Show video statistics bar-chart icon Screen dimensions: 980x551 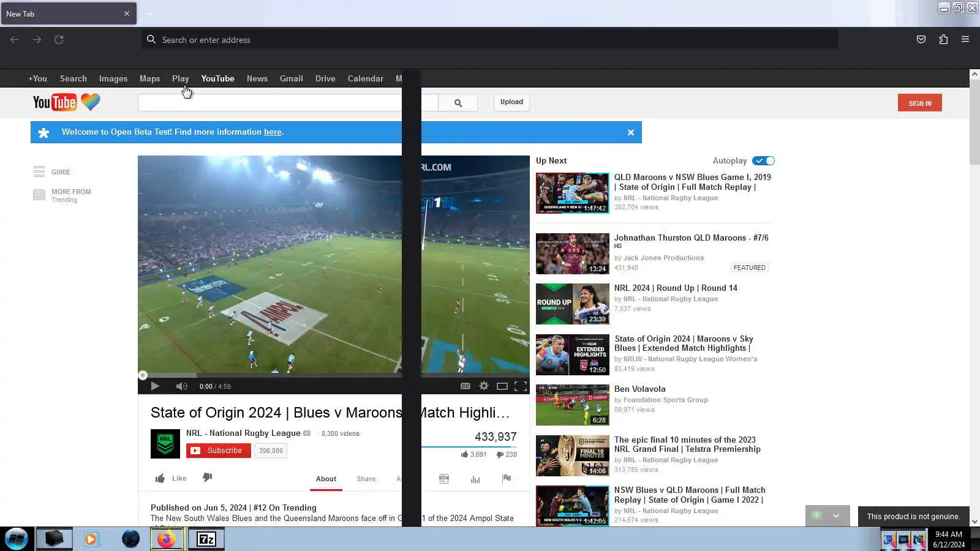pos(475,479)
